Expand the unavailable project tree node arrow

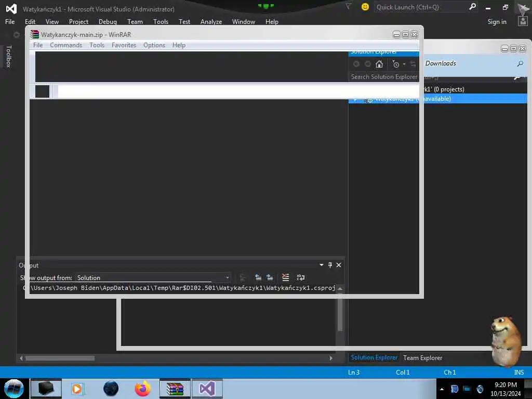(x=355, y=99)
